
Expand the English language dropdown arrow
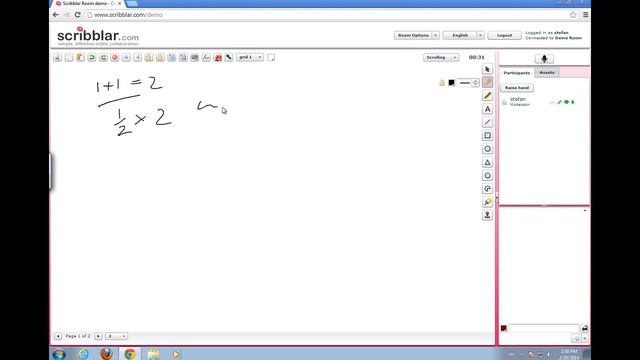click(x=480, y=36)
